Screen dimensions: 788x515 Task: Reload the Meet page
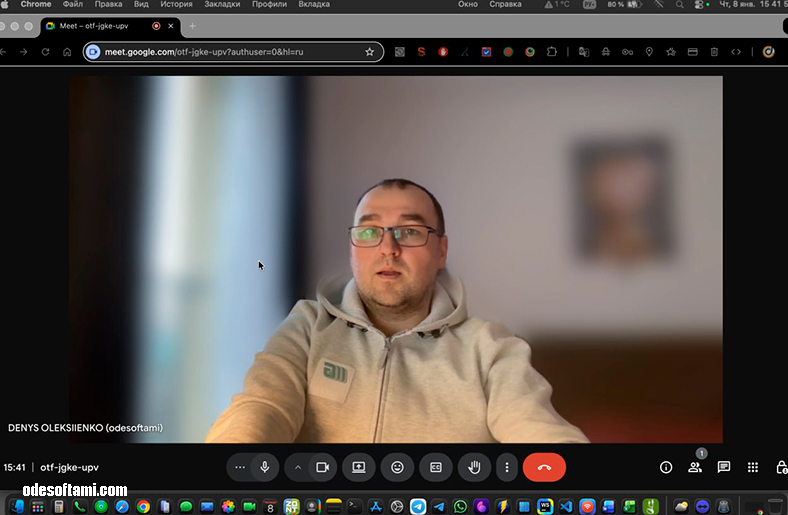click(45, 52)
